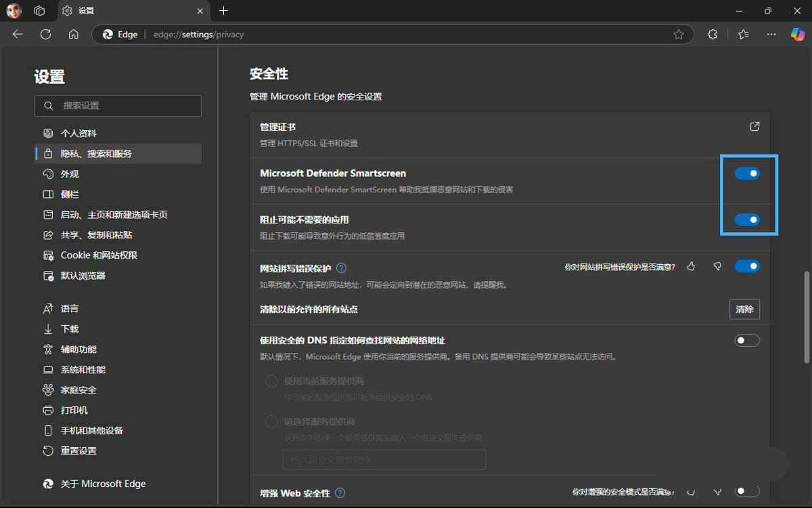Click the help icon beside 网站拼写错误保护
Image resolution: width=812 pixels, height=508 pixels.
(x=341, y=268)
